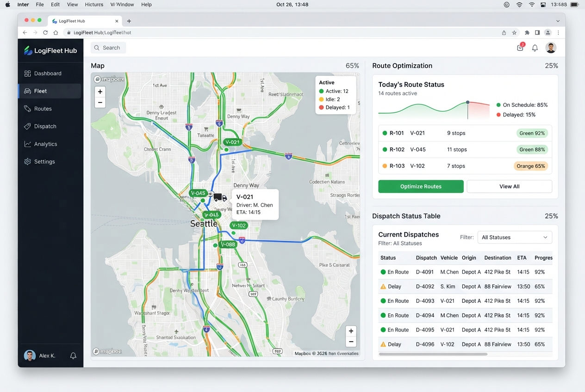Click the View All button
The image size is (585, 392).
click(509, 186)
